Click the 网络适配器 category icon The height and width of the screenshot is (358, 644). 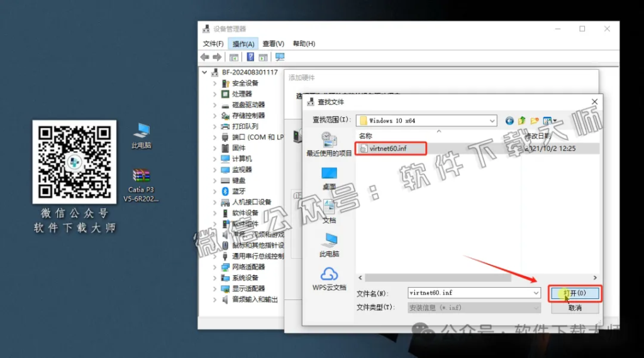[x=225, y=267]
